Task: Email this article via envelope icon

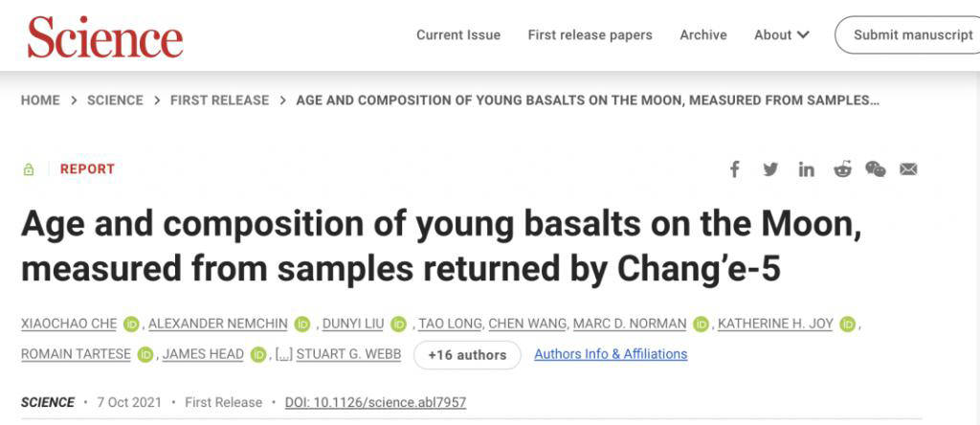Action: (908, 169)
